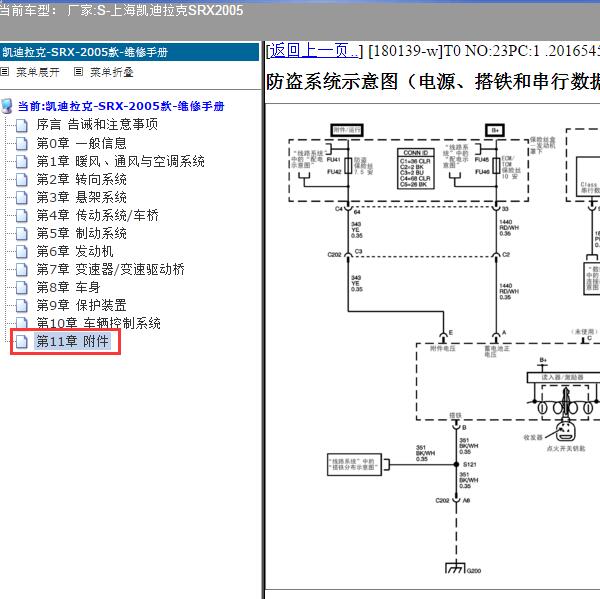Viewport: 600px width, 599px height.
Task: Collapse all menus with 菜单折叠
Action: (111, 72)
